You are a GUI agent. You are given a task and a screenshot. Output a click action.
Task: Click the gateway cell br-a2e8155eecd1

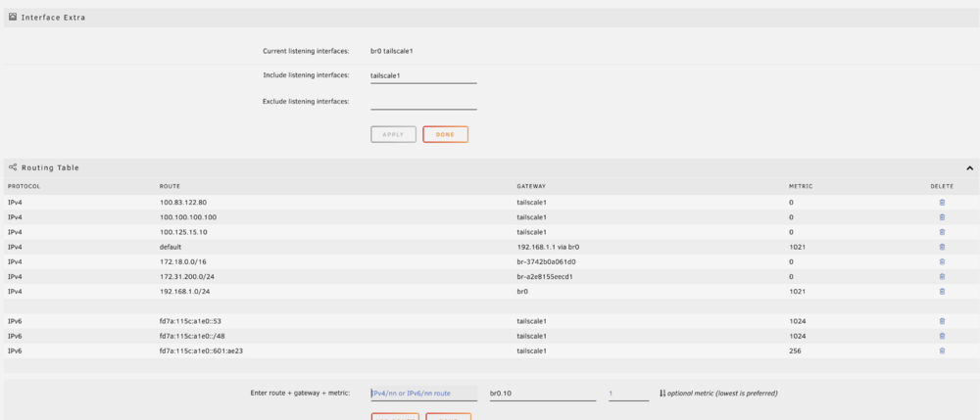545,276
